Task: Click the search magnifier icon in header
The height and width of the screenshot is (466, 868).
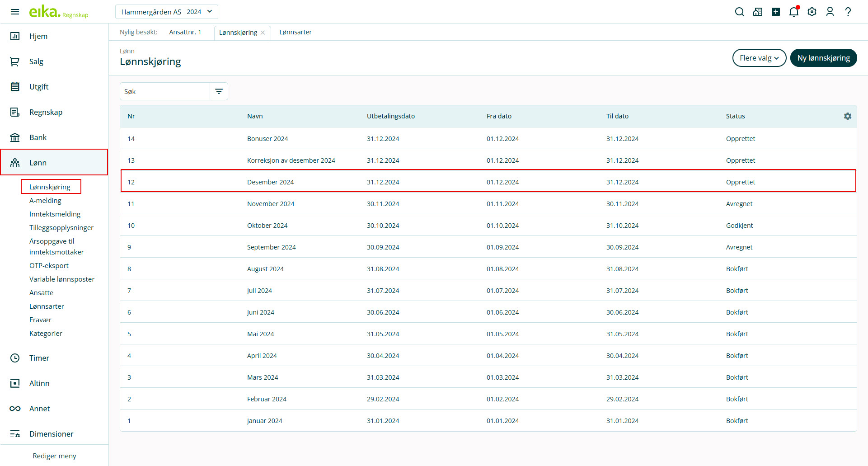Action: click(x=739, y=12)
